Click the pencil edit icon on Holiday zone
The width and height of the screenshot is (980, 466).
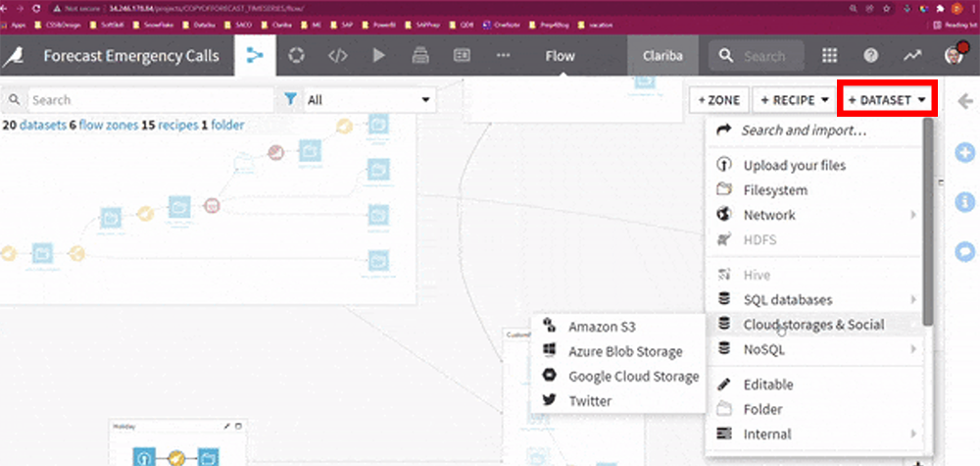(x=227, y=426)
